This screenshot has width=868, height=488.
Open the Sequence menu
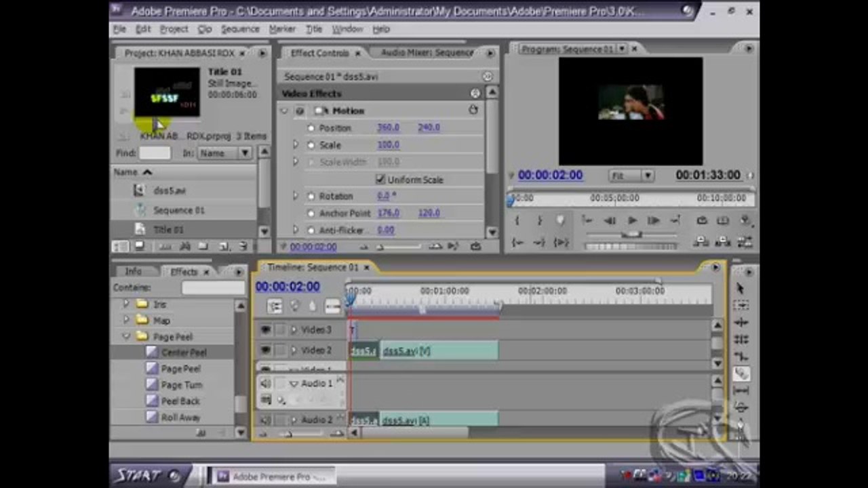240,29
